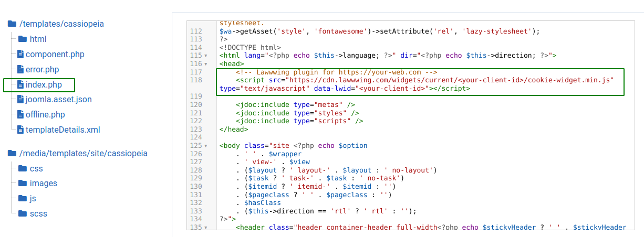Click the $hasClass code line
644x237 pixels.
[x=258, y=202]
